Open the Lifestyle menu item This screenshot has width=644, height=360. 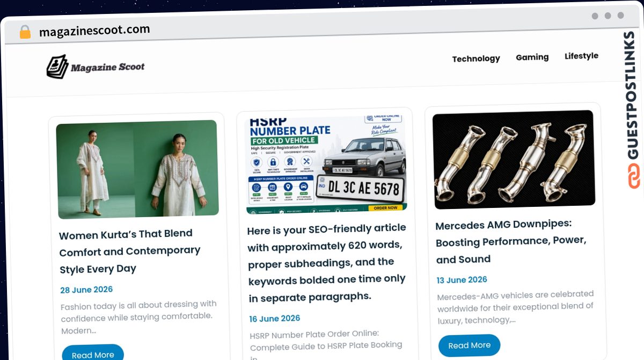pos(581,56)
